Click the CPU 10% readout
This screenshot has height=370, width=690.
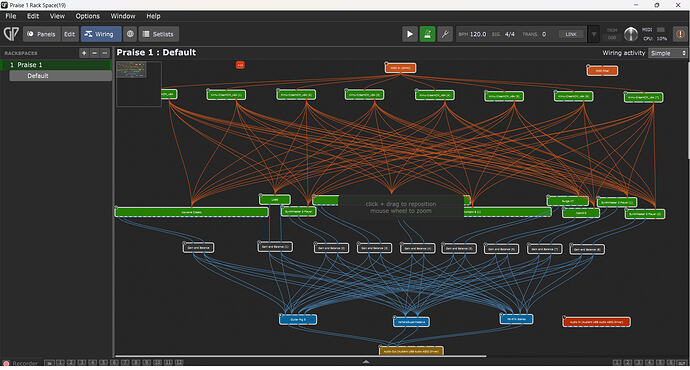pos(655,39)
